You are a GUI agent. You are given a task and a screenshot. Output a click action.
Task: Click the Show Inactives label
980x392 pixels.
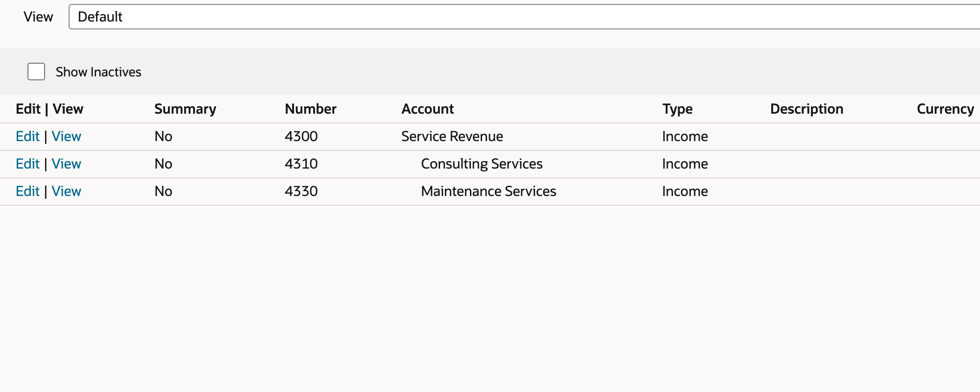coord(98,72)
